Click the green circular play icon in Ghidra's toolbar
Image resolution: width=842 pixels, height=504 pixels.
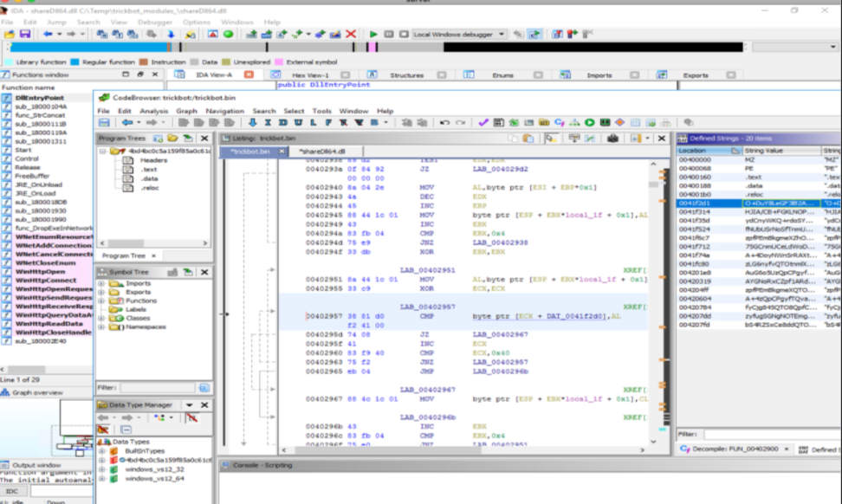tap(590, 123)
